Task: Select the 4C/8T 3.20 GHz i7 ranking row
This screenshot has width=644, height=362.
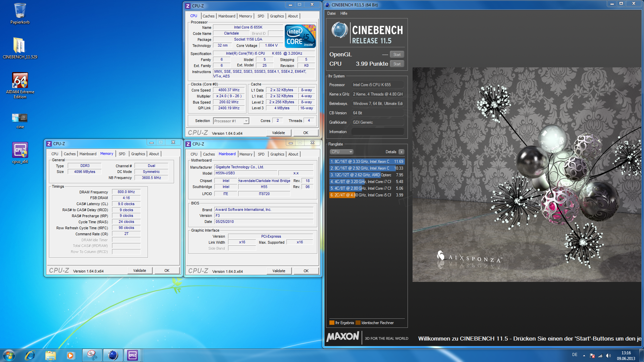Action: pyautogui.click(x=367, y=182)
